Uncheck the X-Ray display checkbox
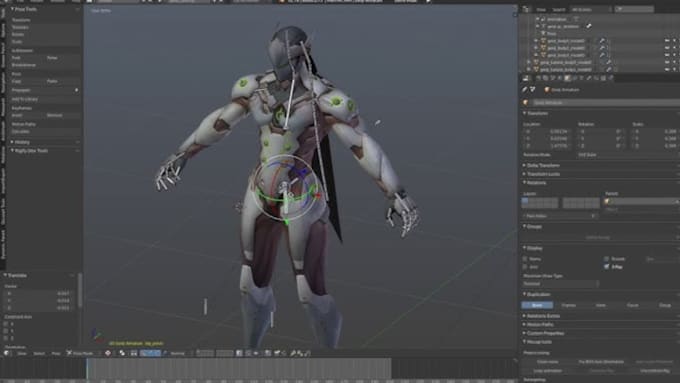The width and height of the screenshot is (680, 383). 607,267
